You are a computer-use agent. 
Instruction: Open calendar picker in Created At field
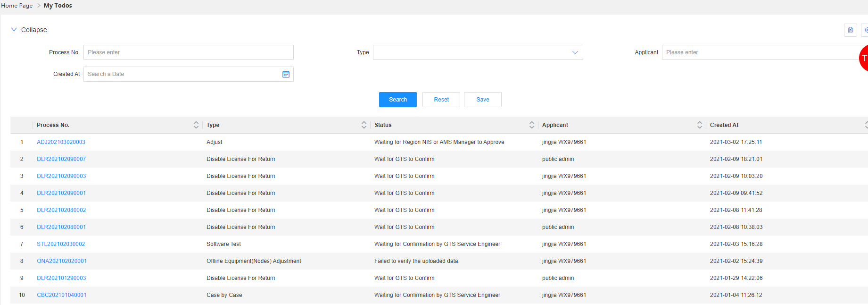(286, 74)
